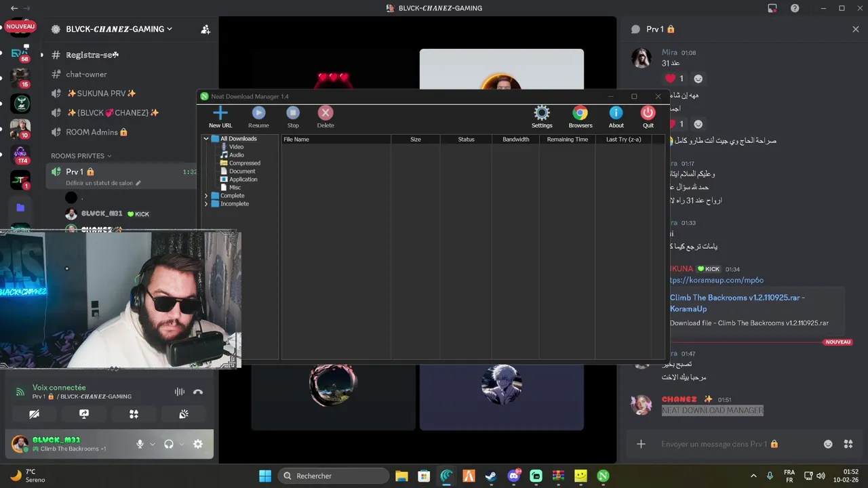Click the heart reaction on Mira's message

click(675, 79)
